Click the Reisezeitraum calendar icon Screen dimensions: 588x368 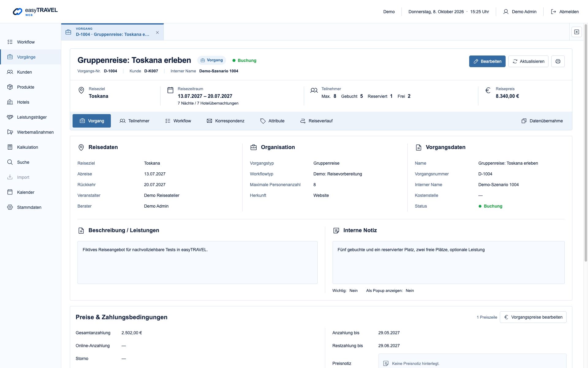point(170,90)
